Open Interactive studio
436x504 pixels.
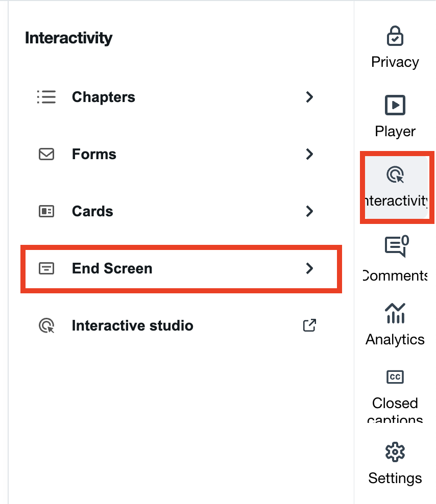pos(132,325)
